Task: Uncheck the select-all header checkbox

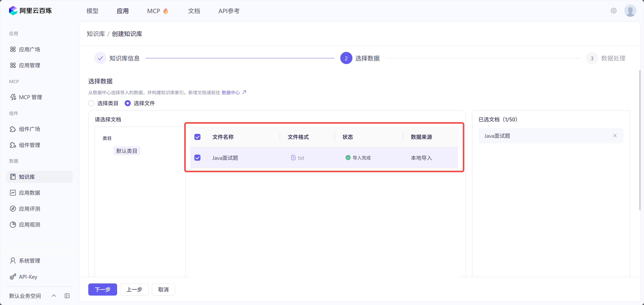Action: 197,137
